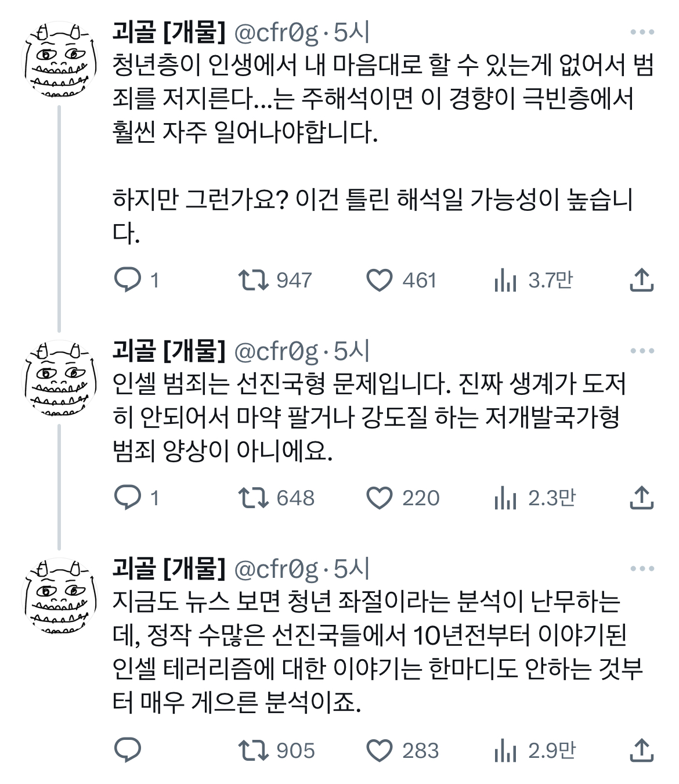Retweet the tweet with 648 retweets
Screen dimensions: 679x784
click(x=253, y=498)
